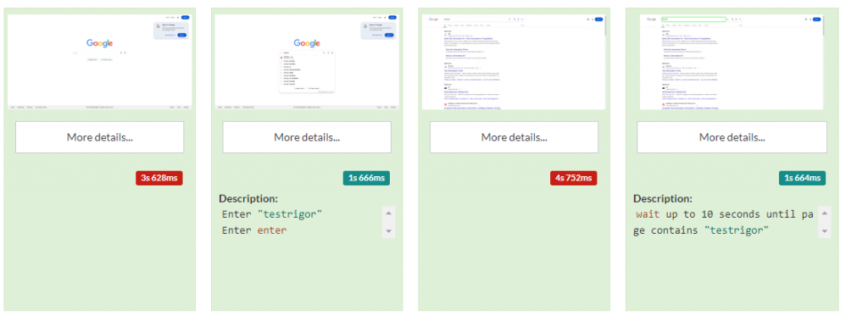Click the up arrow beside the Enter "testrigor" description
The image size is (868, 321).
click(388, 213)
